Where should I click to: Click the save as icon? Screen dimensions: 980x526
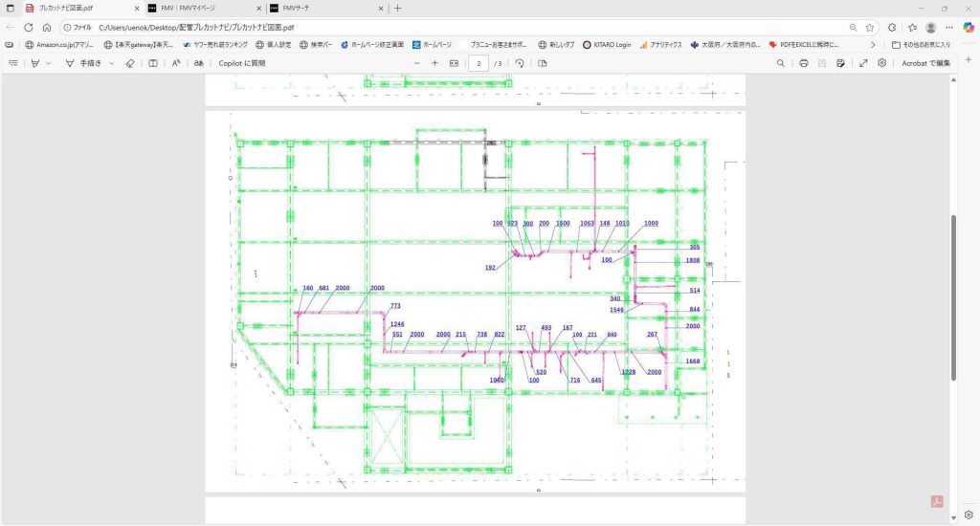(x=840, y=63)
